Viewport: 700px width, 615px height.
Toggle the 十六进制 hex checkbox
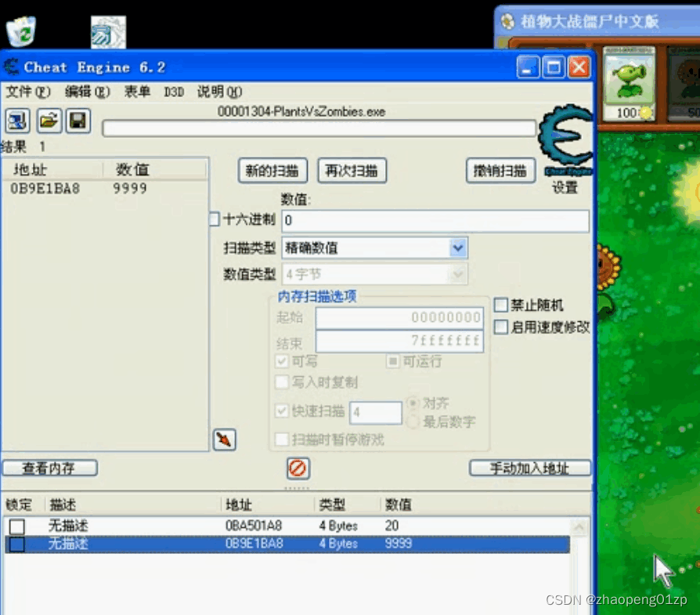(215, 219)
